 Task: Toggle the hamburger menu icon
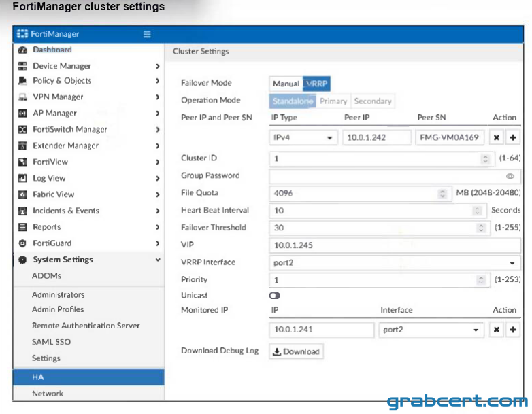pyautogui.click(x=147, y=34)
